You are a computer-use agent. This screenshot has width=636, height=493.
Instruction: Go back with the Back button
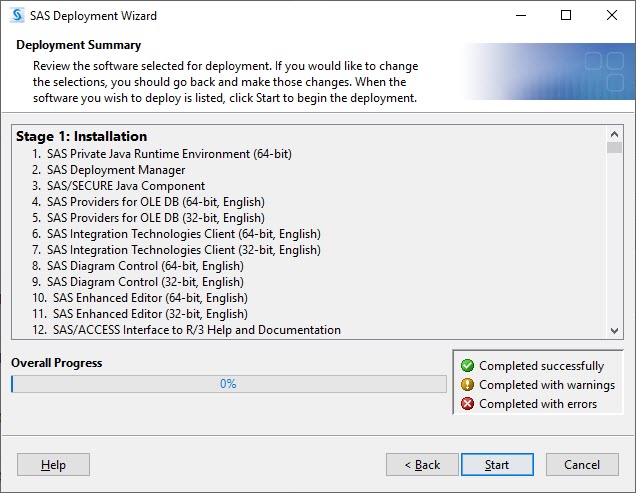coord(422,465)
